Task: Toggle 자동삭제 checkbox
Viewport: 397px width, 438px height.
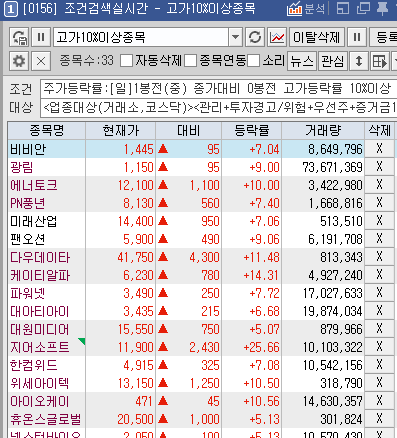Action: (126, 61)
